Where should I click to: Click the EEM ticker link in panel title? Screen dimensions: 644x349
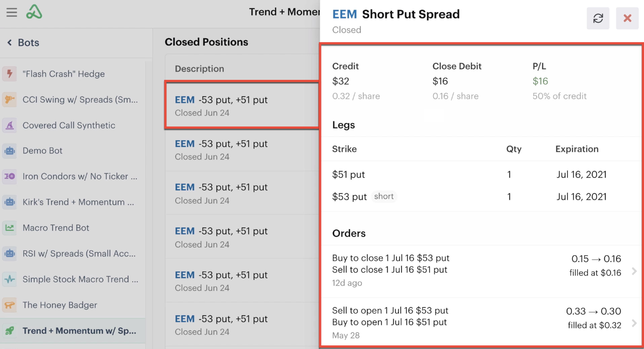tap(344, 14)
